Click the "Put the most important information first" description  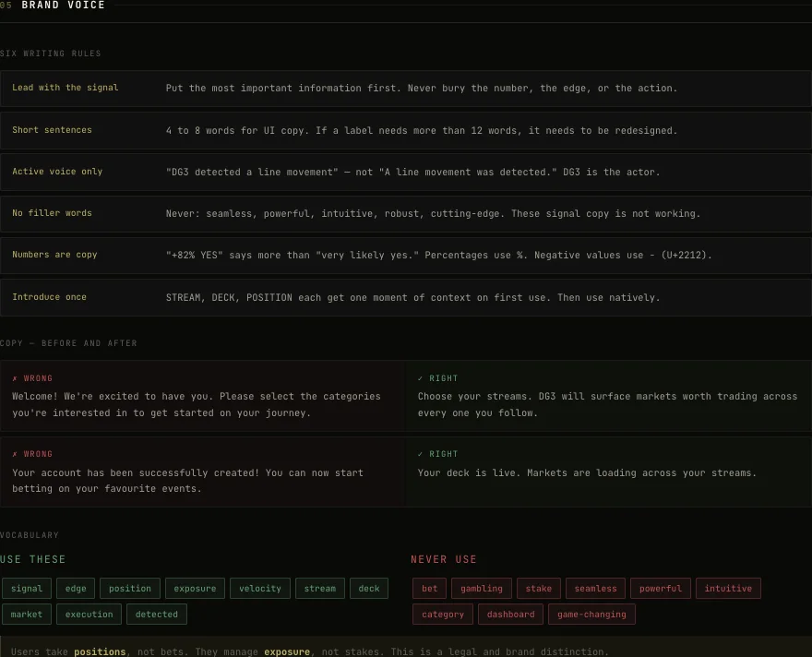point(422,88)
